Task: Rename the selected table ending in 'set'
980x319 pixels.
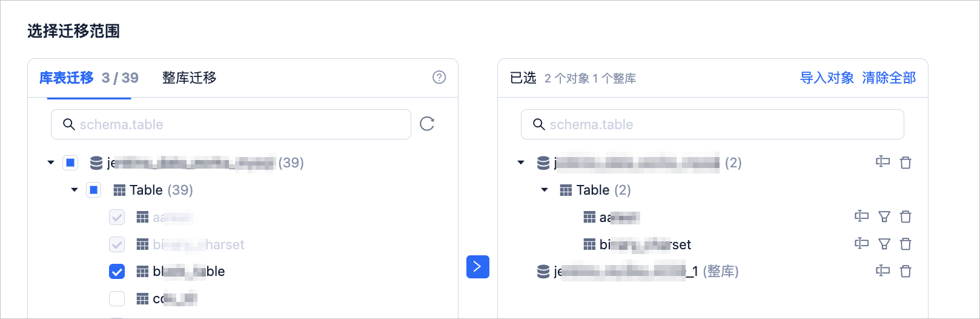Action: click(x=861, y=243)
